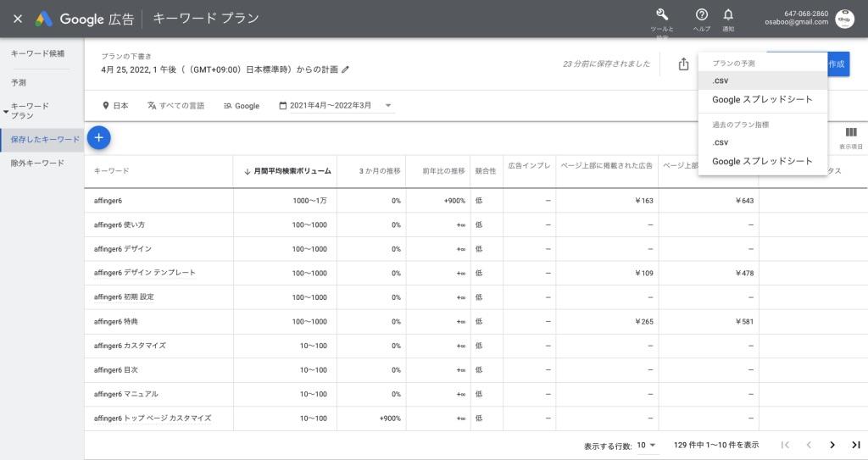Click the keyword affinger6 目次
The width and height of the screenshot is (868, 460).
[x=115, y=370]
